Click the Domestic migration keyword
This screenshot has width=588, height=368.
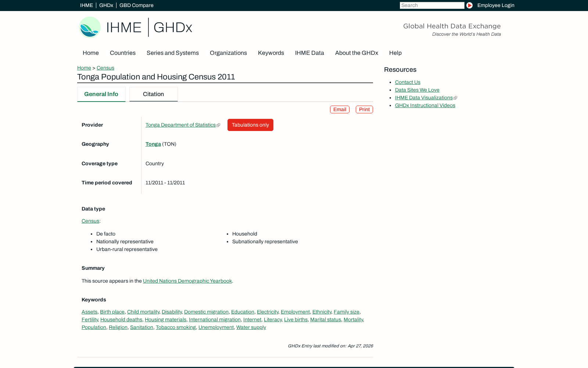[x=206, y=312]
